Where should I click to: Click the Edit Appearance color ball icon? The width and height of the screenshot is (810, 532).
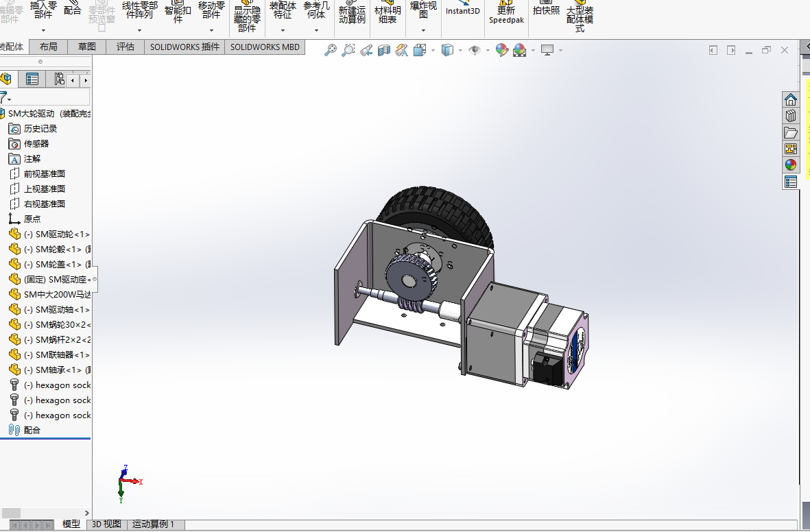(501, 50)
